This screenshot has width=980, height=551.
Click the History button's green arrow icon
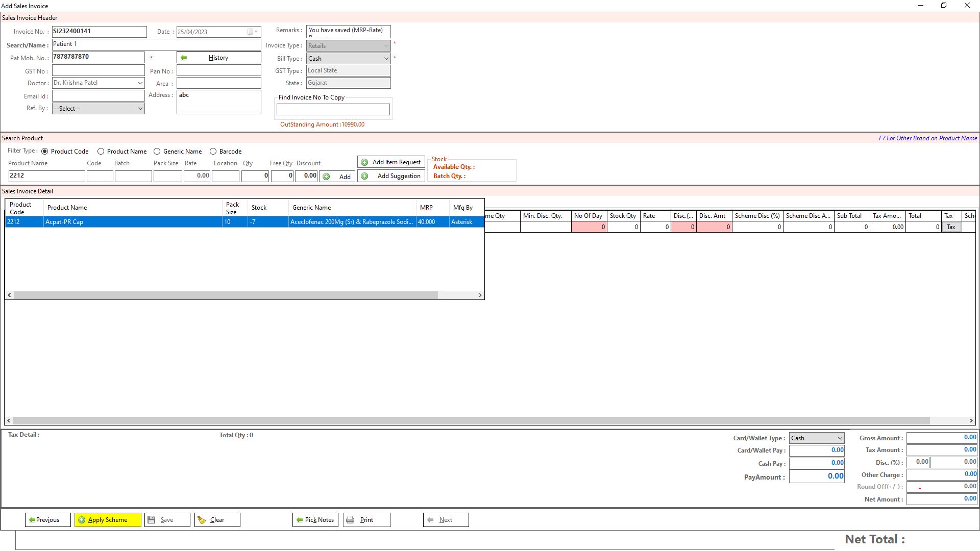[184, 58]
